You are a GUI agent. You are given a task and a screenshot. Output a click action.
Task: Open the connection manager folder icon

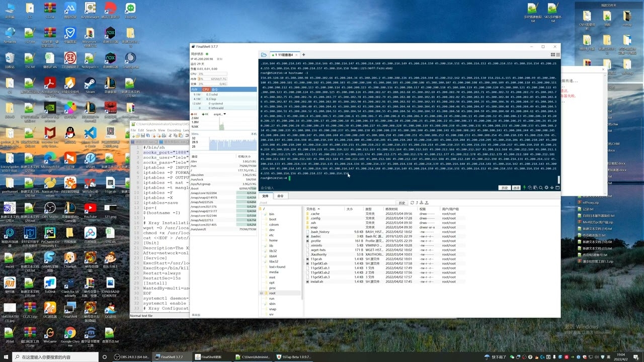click(264, 54)
